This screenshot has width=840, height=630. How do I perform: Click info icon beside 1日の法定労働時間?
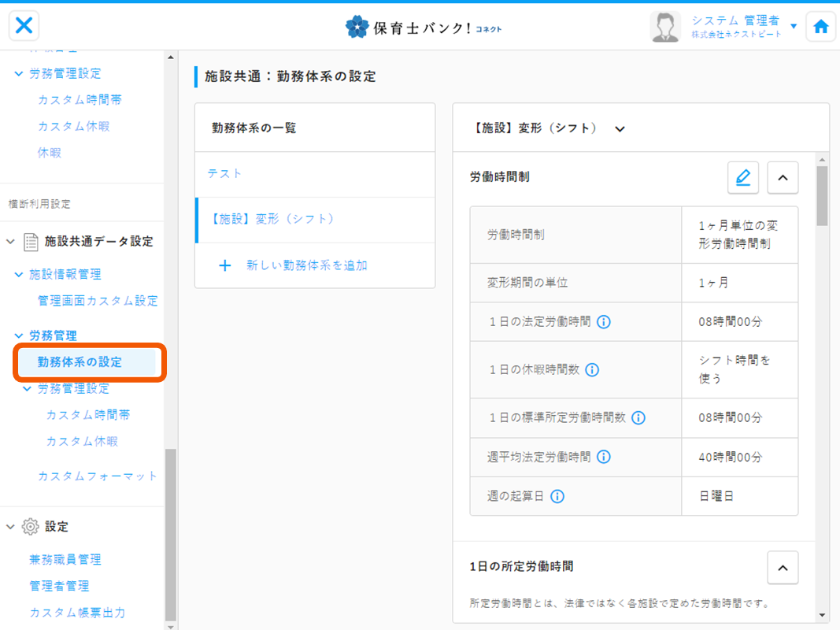604,321
